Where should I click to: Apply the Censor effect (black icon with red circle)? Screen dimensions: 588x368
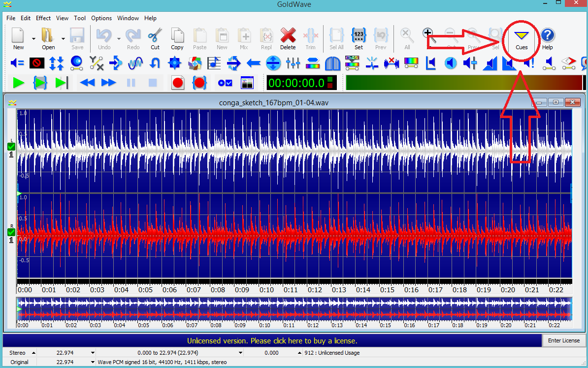[x=37, y=63]
